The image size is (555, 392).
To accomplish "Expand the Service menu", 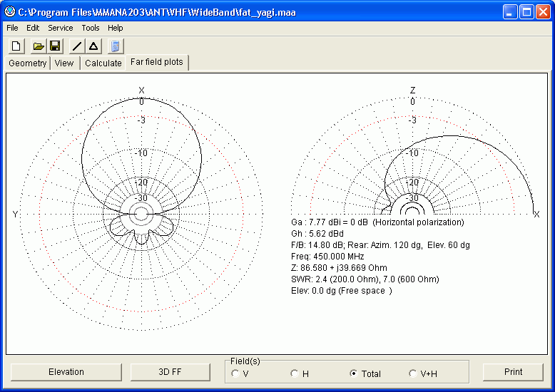I will (x=60, y=28).
